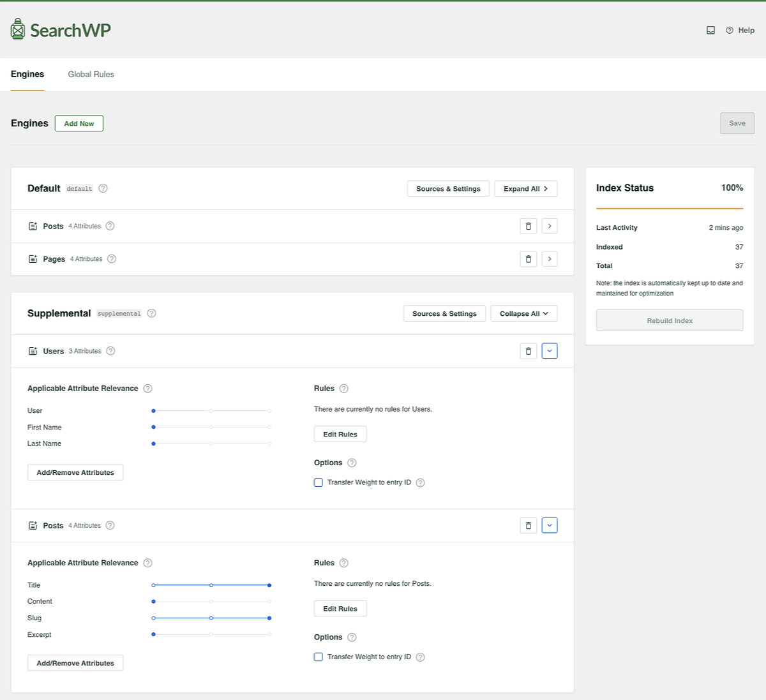Select the Engines tab
The image size is (766, 700).
27,74
